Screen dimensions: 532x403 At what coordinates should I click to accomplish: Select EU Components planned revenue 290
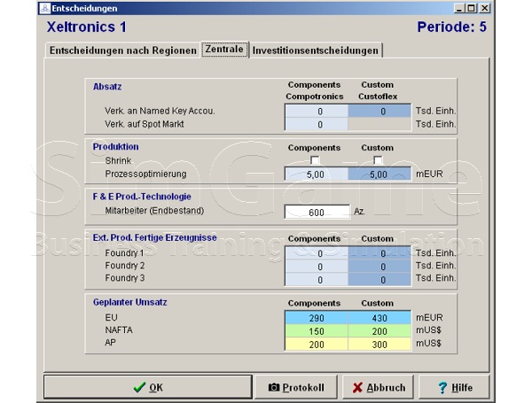point(317,318)
